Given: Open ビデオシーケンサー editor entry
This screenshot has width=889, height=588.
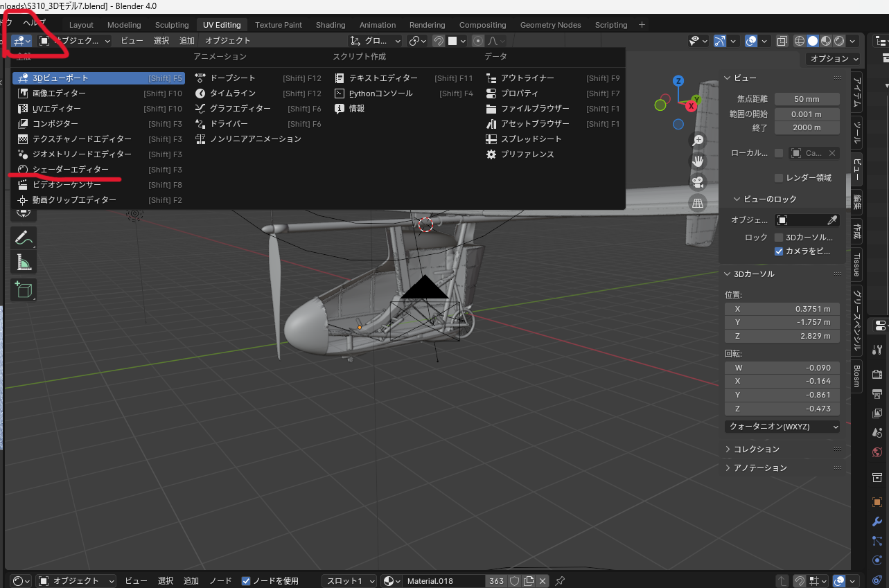Looking at the screenshot, I should [x=98, y=185].
